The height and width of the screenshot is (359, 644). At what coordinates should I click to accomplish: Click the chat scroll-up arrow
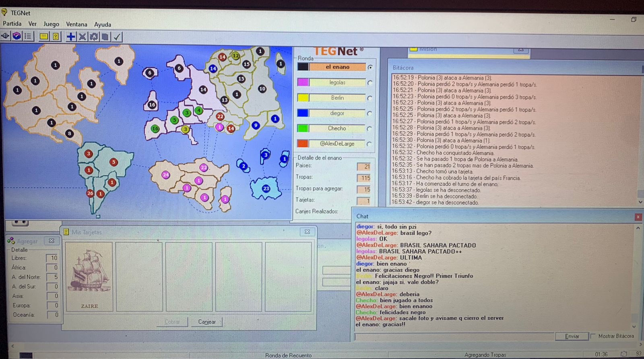coord(638,228)
